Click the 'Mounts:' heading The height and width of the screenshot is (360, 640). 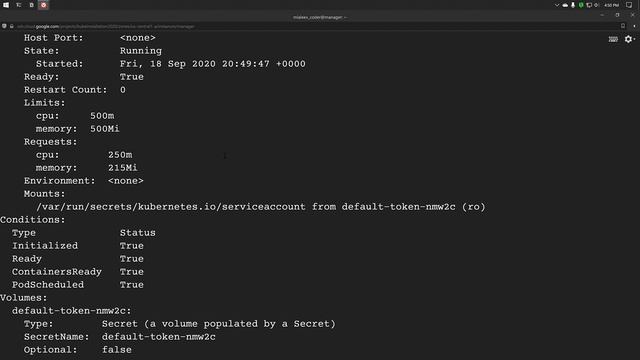tap(44, 194)
